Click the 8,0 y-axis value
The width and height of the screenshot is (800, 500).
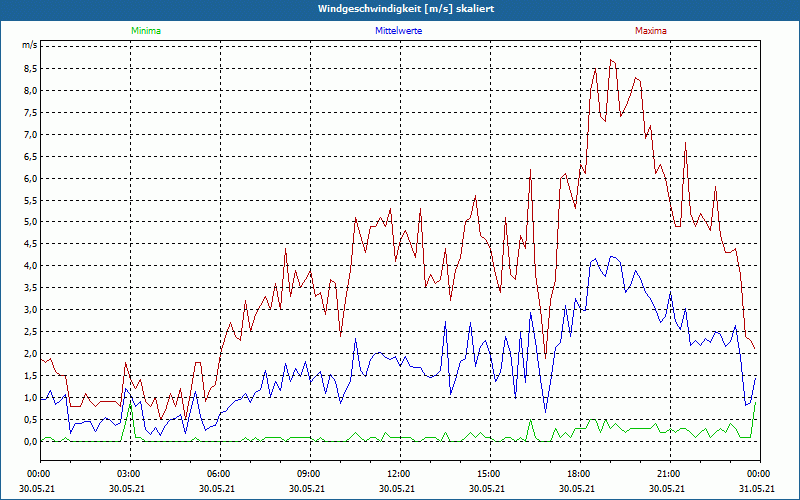pyautogui.click(x=30, y=91)
